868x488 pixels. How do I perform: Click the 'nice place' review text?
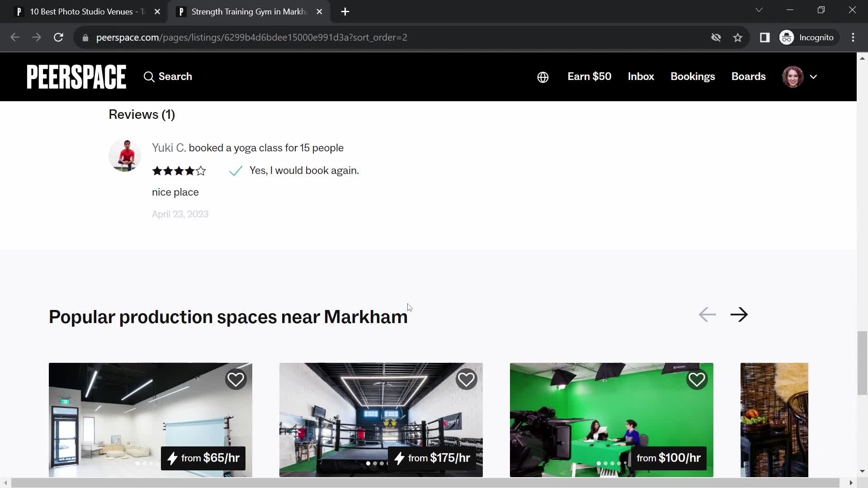(175, 192)
